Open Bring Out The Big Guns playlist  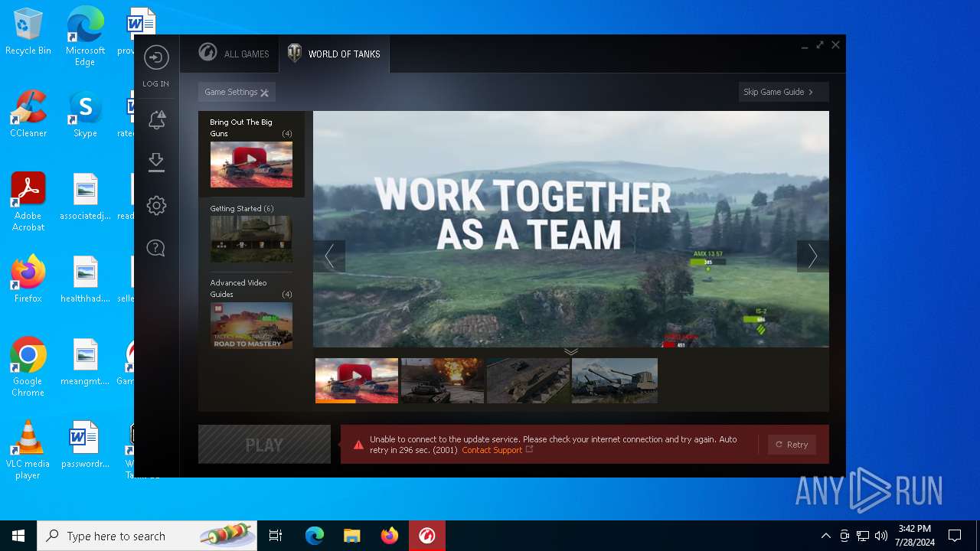coord(251,154)
